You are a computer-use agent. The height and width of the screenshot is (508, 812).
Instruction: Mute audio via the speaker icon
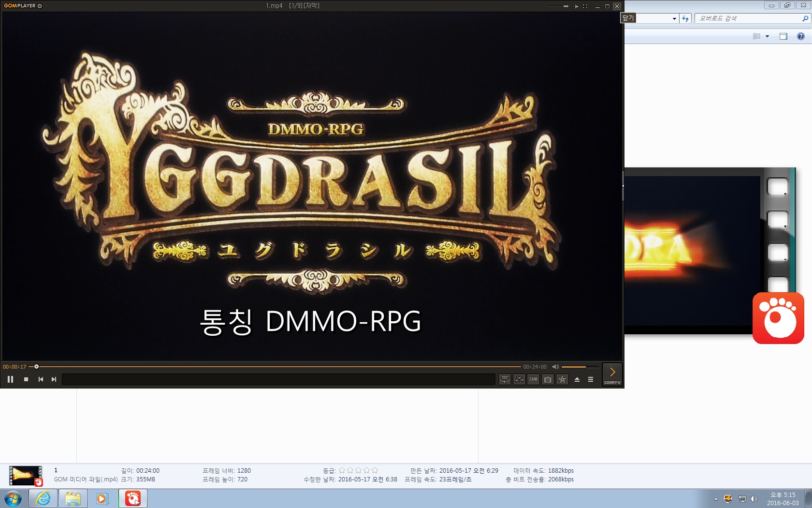click(555, 367)
